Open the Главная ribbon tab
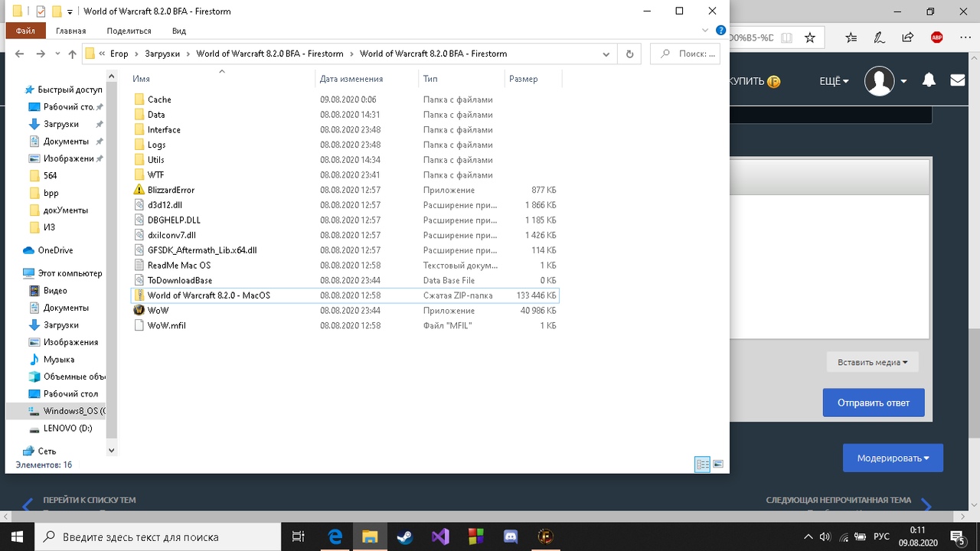Viewport: 980px width, 551px height. [x=71, y=31]
